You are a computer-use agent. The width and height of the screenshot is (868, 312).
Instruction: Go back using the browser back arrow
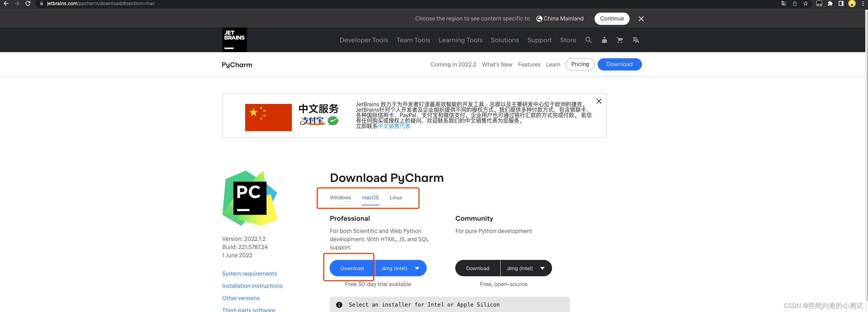click(6, 3)
